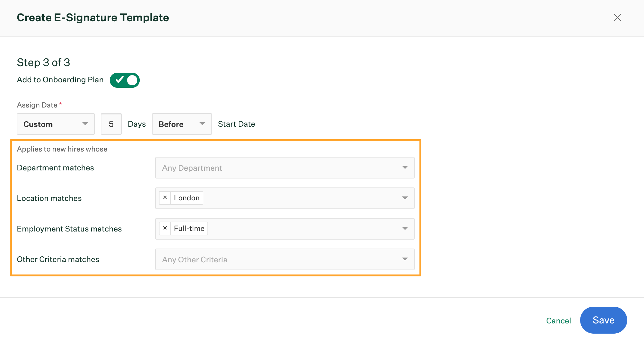
Task: Open the Before timing dropdown
Action: [x=182, y=124]
